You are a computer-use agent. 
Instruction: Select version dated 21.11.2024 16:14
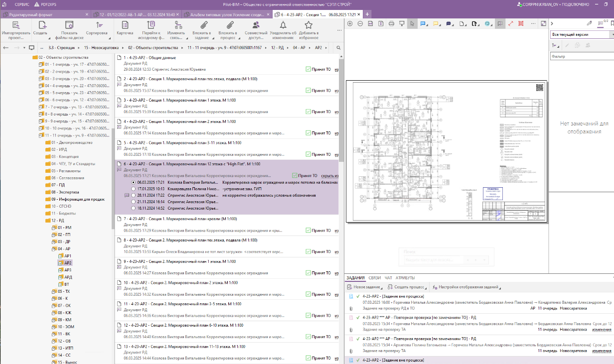click(133, 202)
